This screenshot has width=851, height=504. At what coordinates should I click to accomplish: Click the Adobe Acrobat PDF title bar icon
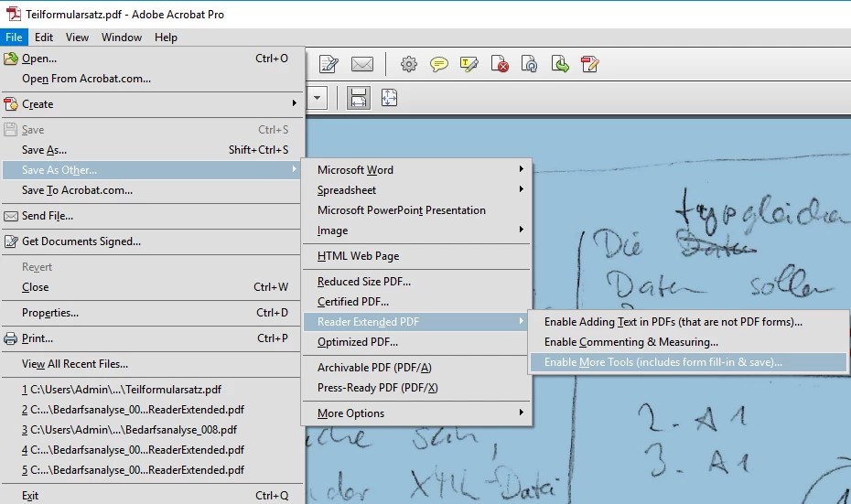[x=13, y=14]
